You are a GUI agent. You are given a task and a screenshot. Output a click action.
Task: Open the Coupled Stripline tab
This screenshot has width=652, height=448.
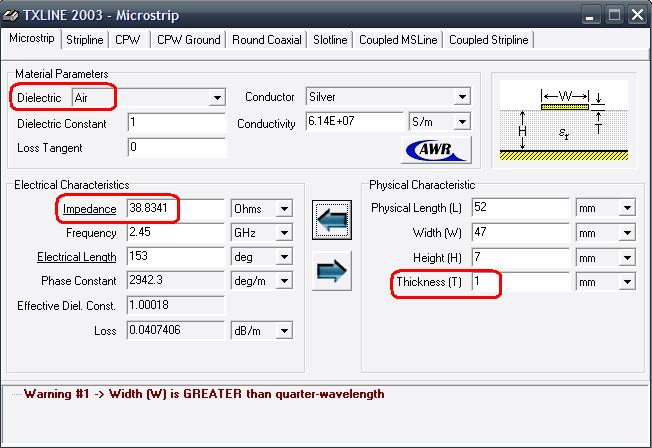[x=489, y=40]
